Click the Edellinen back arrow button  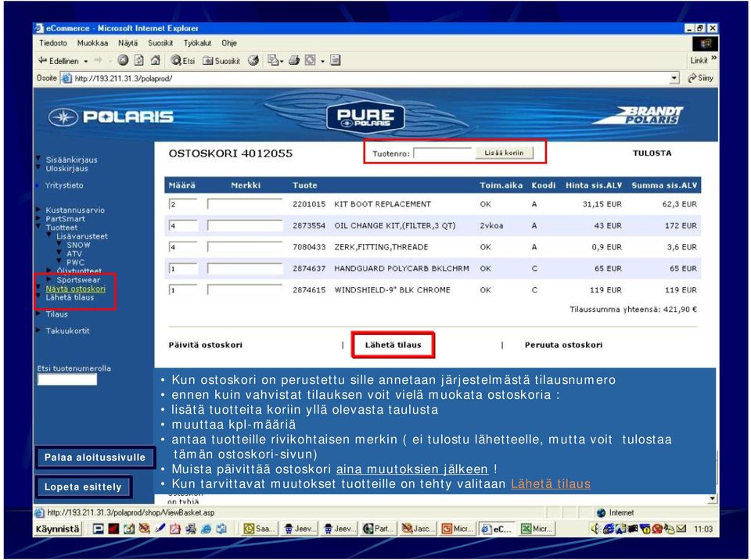coord(58,61)
